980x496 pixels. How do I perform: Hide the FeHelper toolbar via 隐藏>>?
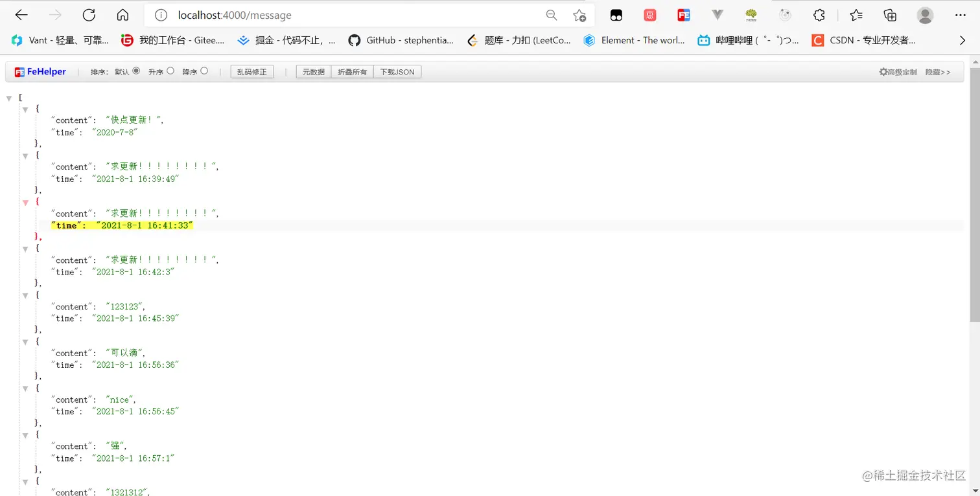pyautogui.click(x=938, y=72)
